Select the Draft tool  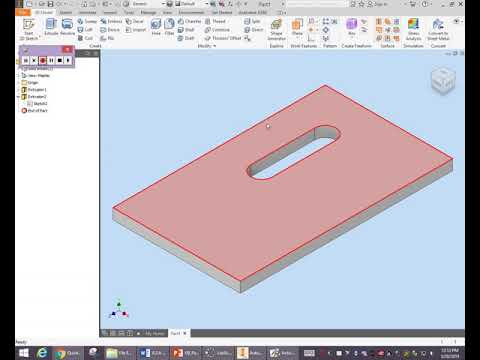point(186,38)
